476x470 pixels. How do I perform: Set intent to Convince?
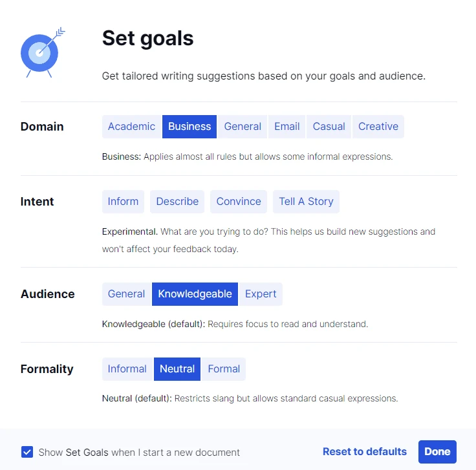pos(239,202)
